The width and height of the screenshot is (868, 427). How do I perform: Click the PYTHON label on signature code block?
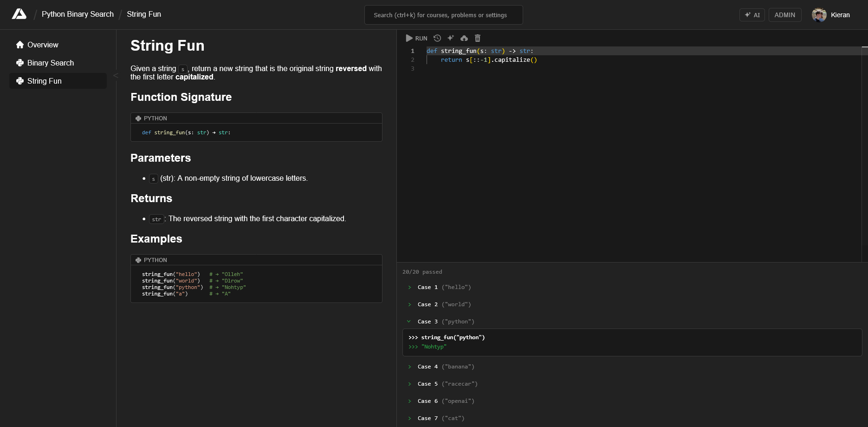click(x=155, y=118)
